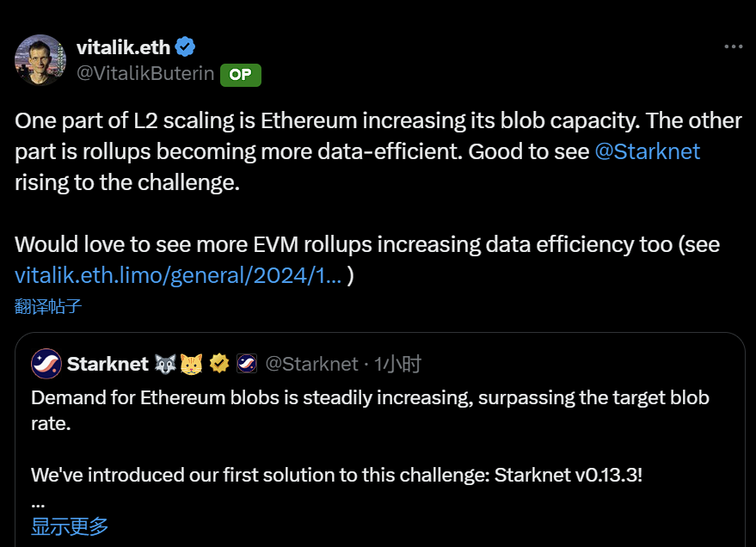This screenshot has width=756, height=547.
Task: Click vitalik.eth's profile avatar
Action: pos(40,60)
